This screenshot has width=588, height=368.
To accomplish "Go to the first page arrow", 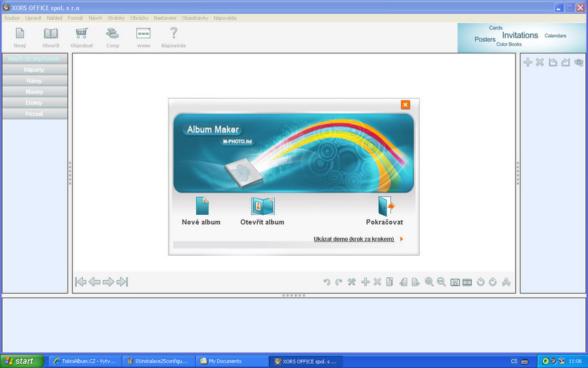I will [81, 282].
